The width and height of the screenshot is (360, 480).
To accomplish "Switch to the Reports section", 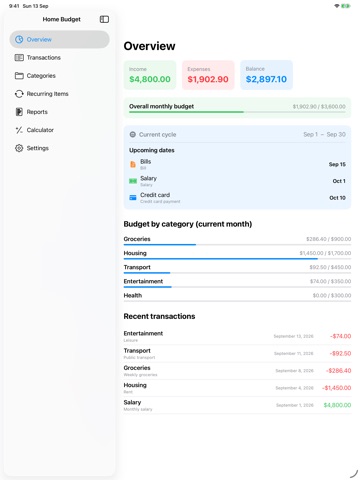I will click(x=59, y=112).
